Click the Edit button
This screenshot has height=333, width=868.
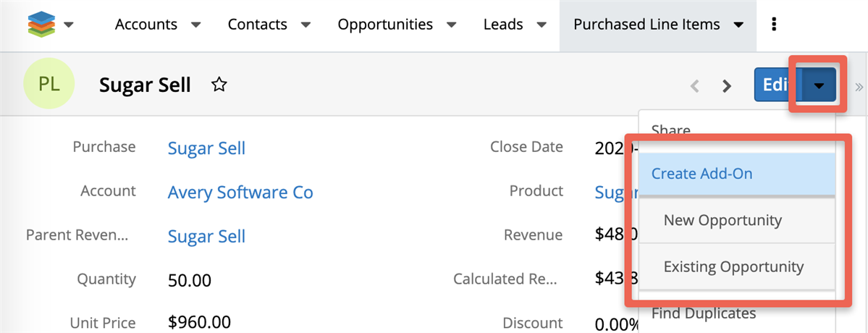click(774, 85)
